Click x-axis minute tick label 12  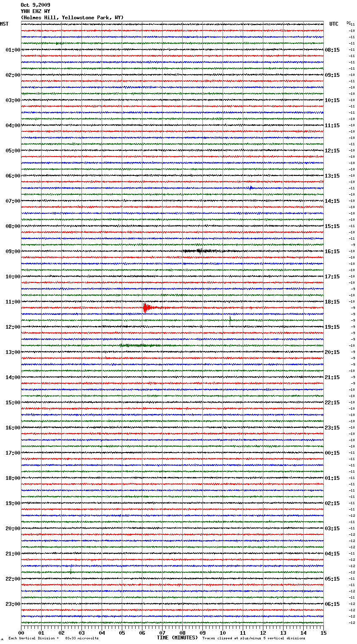(263, 633)
